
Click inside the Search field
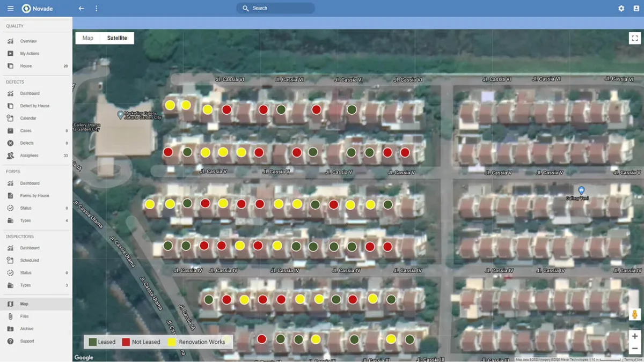275,8
